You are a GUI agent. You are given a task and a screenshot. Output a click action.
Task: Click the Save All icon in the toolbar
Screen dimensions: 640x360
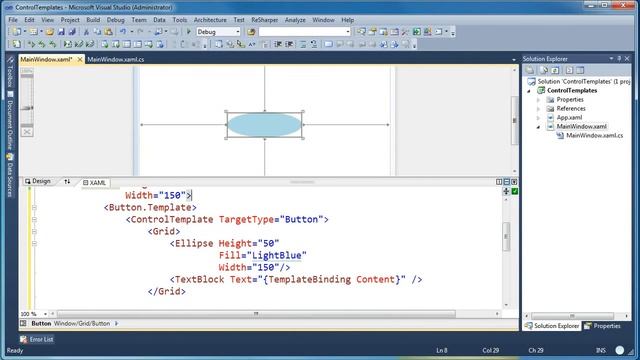(72, 31)
